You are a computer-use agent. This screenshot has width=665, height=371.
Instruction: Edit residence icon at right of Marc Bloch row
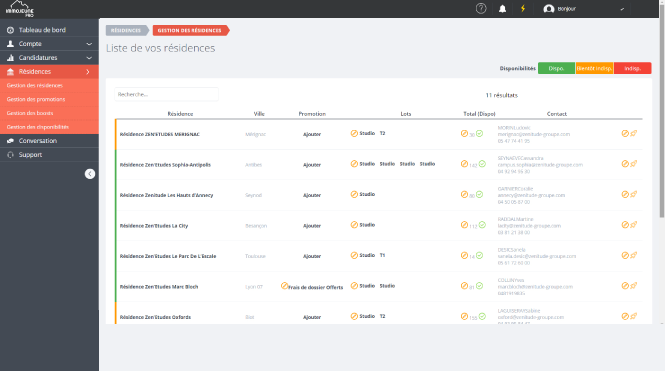(625, 286)
